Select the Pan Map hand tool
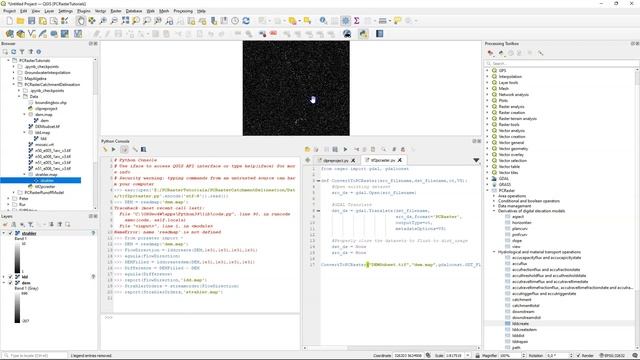This screenshot has width=640, height=360. (81, 21)
